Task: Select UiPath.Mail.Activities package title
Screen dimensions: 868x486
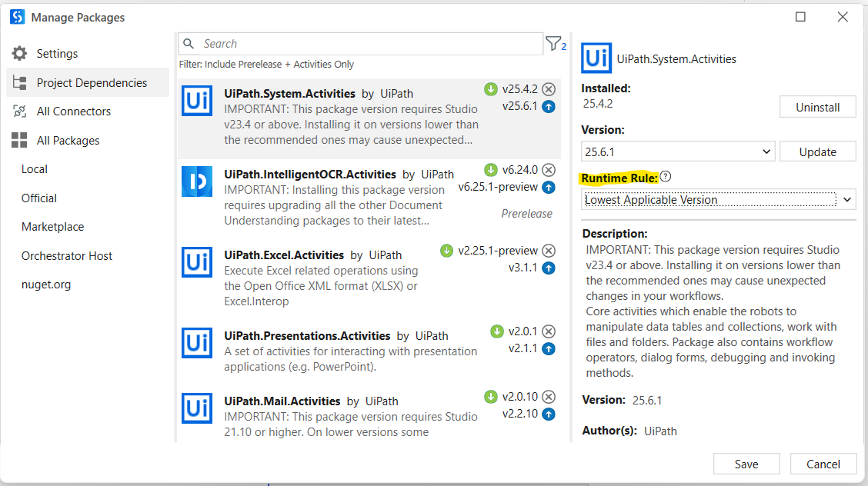Action: tap(282, 401)
